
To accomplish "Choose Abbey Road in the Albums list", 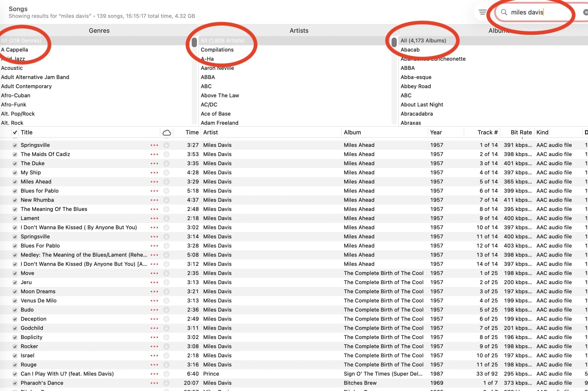I will [415, 86].
